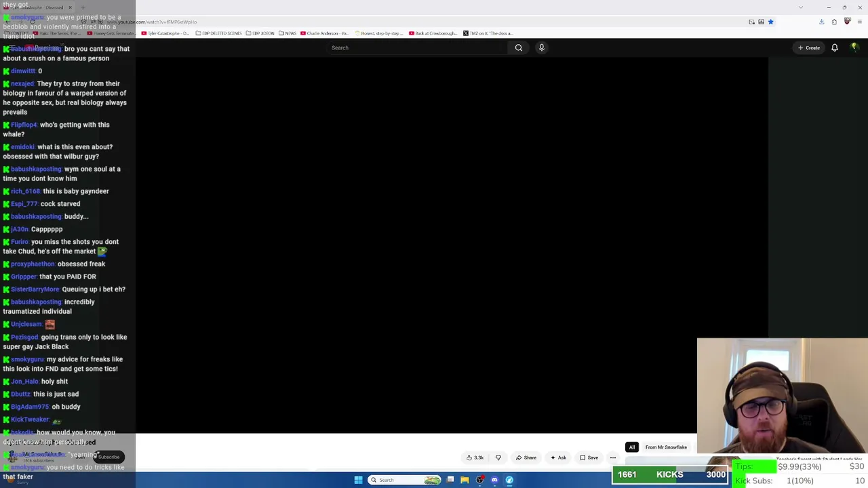Open EDP DELETED SCENES bookmark folder
Image resolution: width=868 pixels, height=488 pixels.
click(218, 33)
